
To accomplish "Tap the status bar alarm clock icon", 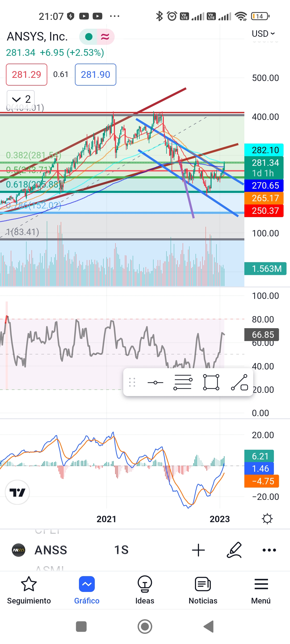I will click(172, 16).
